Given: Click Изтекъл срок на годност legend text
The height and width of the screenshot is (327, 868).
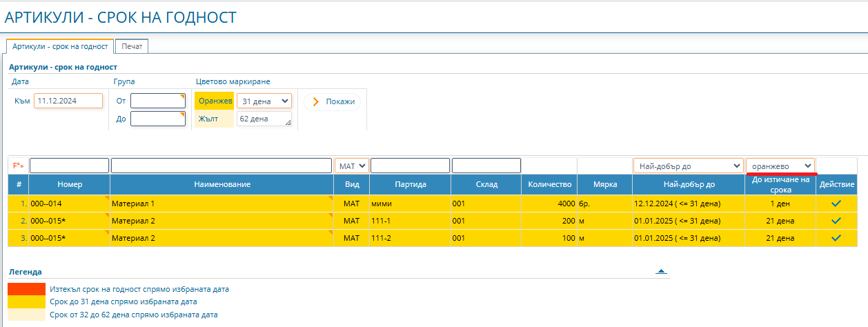Looking at the screenshot, I should tap(139, 289).
